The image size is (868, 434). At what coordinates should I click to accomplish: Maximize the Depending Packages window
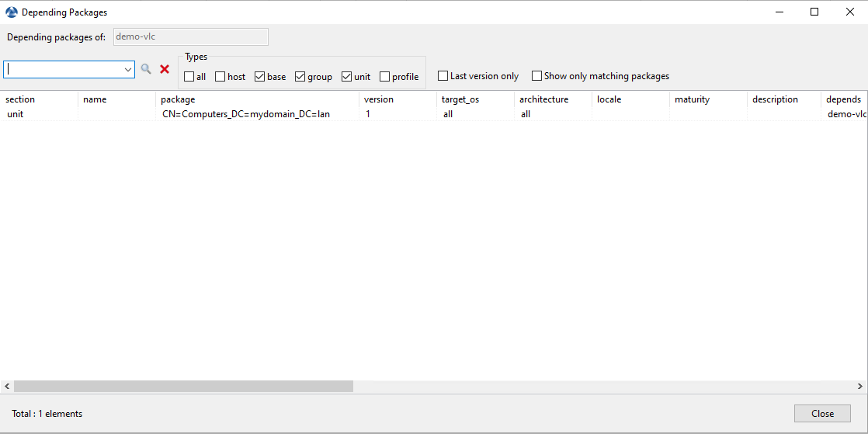point(814,12)
